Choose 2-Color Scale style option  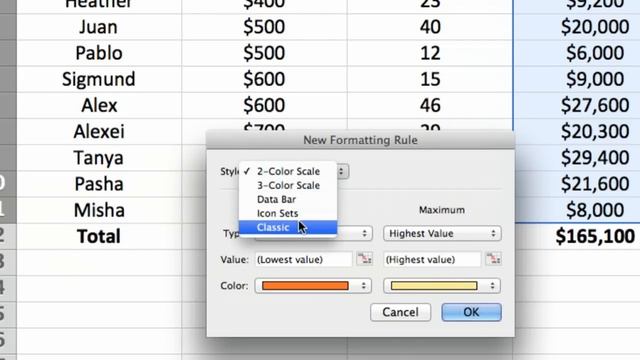288,171
